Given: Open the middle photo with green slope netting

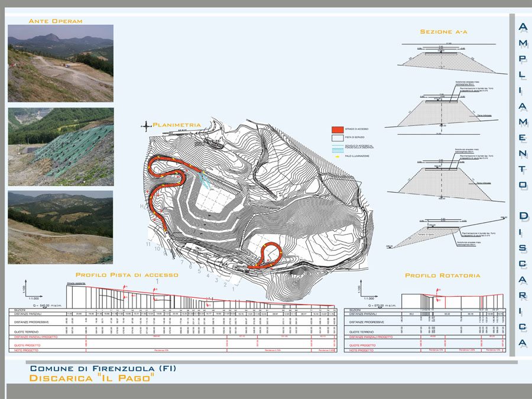Looking at the screenshot, I should point(60,147).
